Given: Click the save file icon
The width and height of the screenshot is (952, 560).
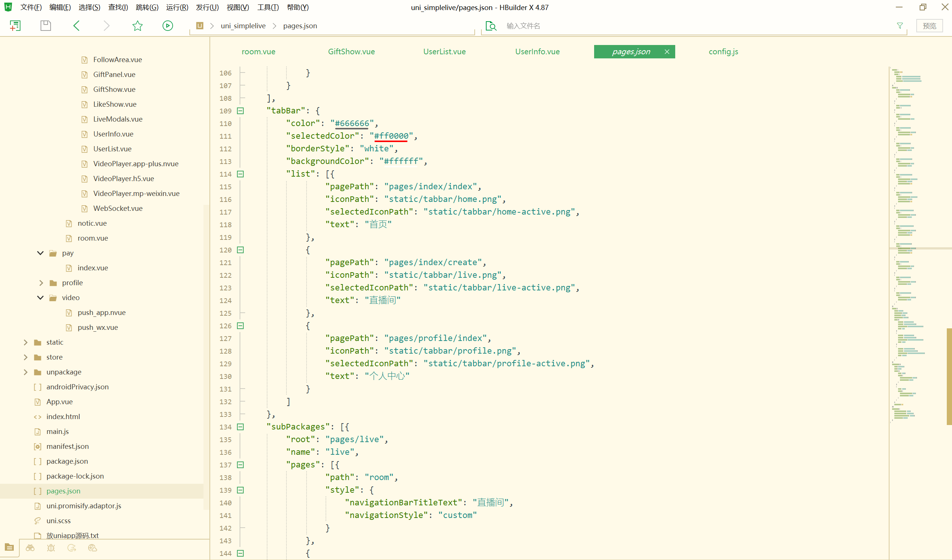Looking at the screenshot, I should 46,26.
